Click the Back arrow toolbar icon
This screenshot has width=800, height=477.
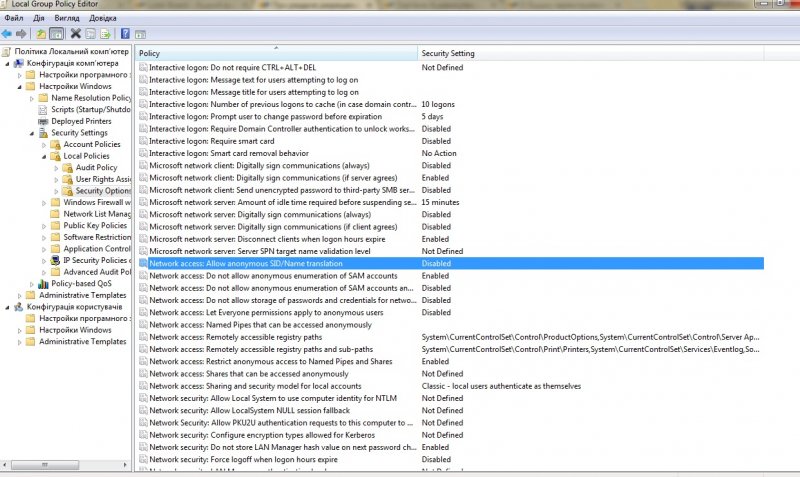(x=7, y=33)
